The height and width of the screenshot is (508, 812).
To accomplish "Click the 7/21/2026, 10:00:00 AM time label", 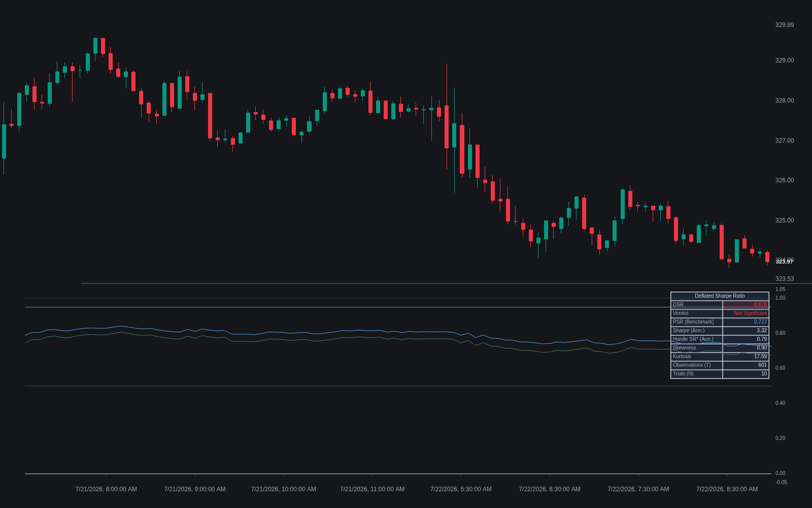I will click(284, 489).
